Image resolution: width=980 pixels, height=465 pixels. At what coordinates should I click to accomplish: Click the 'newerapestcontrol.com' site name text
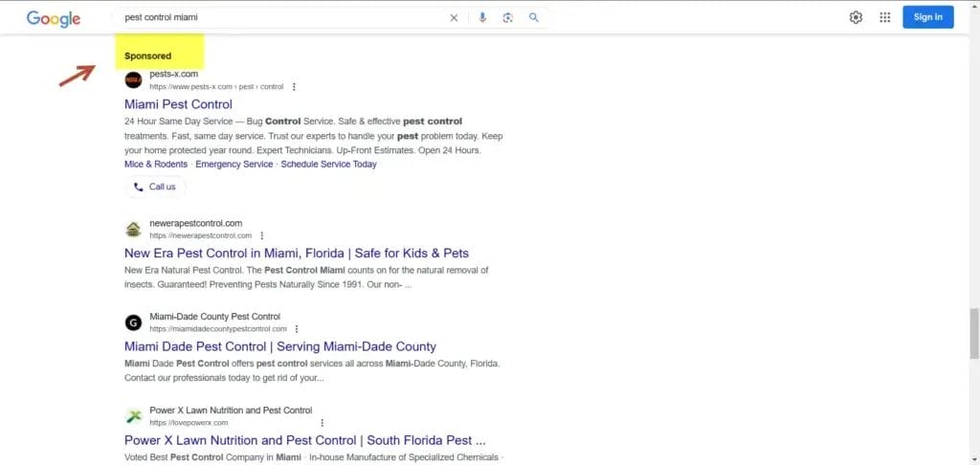pos(195,223)
